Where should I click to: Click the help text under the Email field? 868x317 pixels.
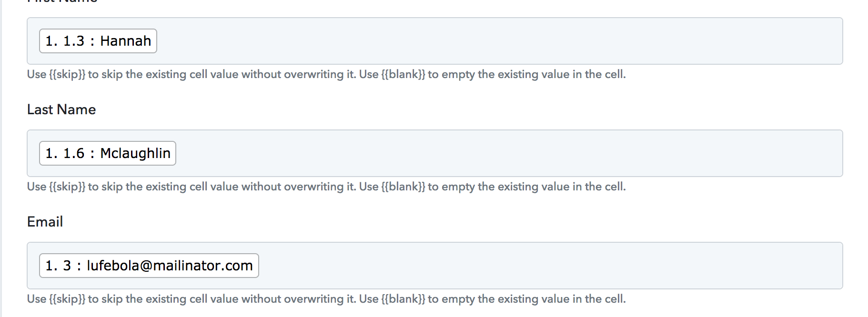click(326, 299)
